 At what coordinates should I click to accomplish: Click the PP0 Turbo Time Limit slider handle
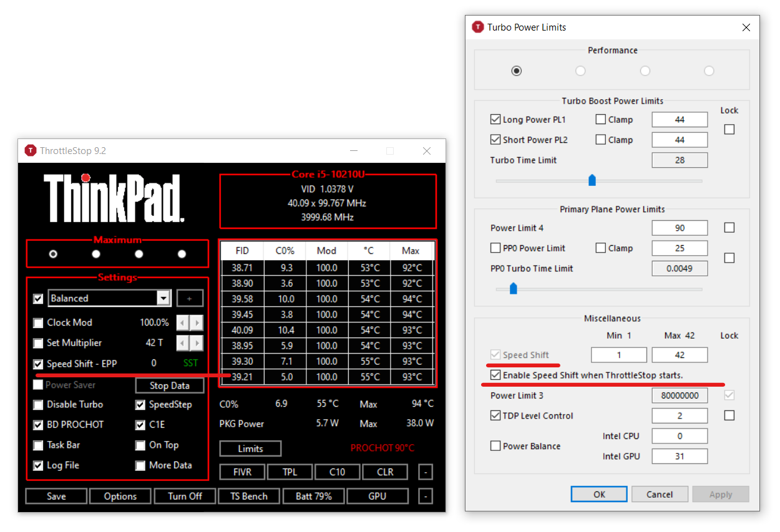click(514, 289)
